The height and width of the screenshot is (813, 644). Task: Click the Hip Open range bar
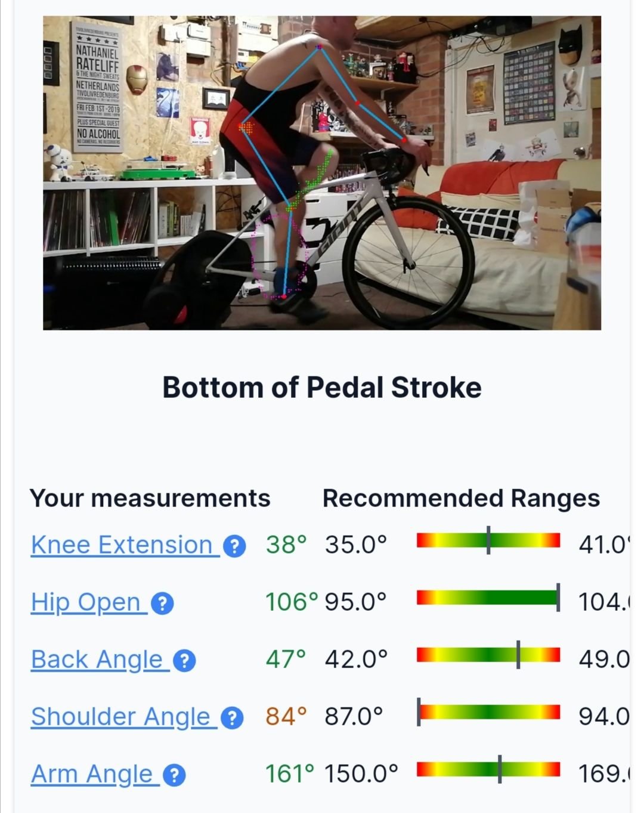488,598
